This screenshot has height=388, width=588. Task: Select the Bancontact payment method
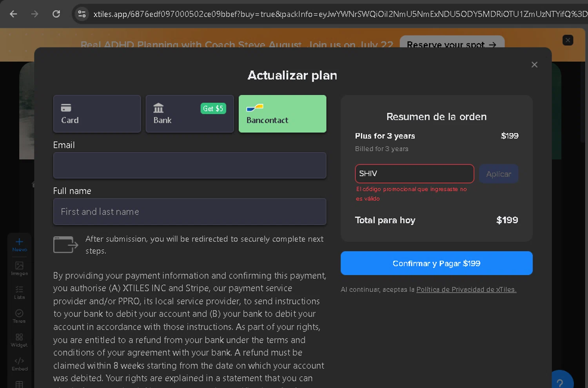(x=282, y=114)
